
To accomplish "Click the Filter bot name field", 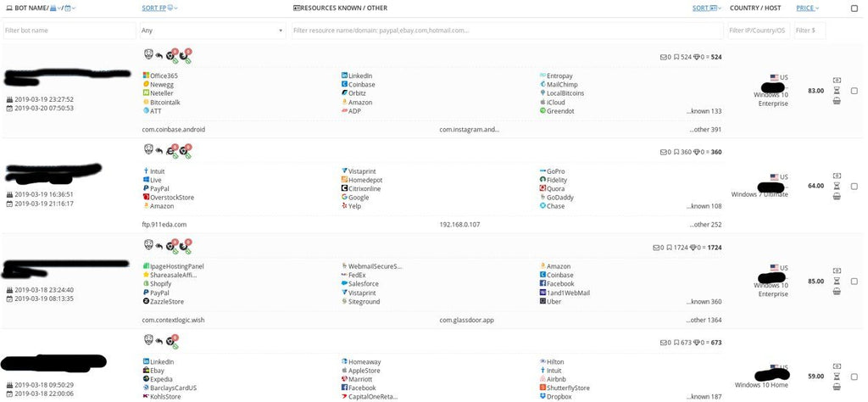I will 68,31.
